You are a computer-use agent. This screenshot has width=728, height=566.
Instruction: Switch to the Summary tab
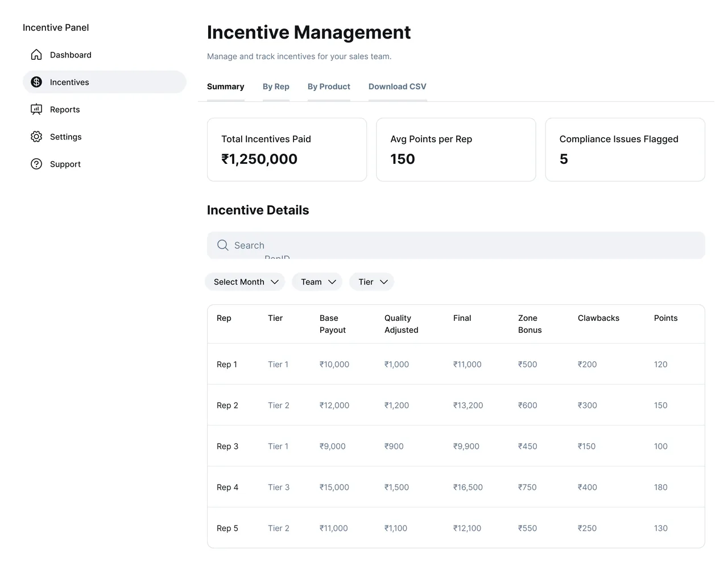[x=226, y=86]
